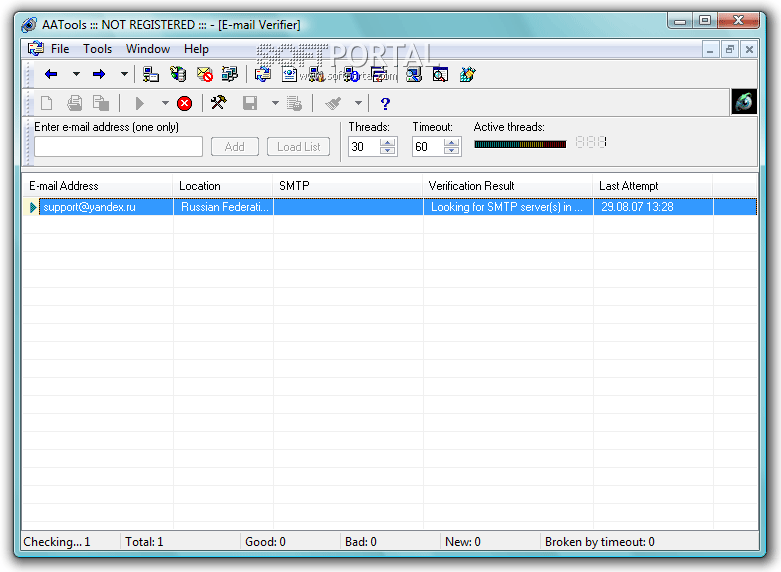Image resolution: width=781 pixels, height=572 pixels.
Task: Click the refresh-arrows window toolbar icon
Action: pos(262,75)
